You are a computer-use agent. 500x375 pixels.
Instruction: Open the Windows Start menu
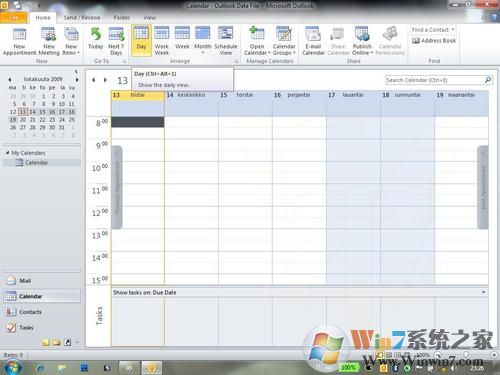(12, 367)
